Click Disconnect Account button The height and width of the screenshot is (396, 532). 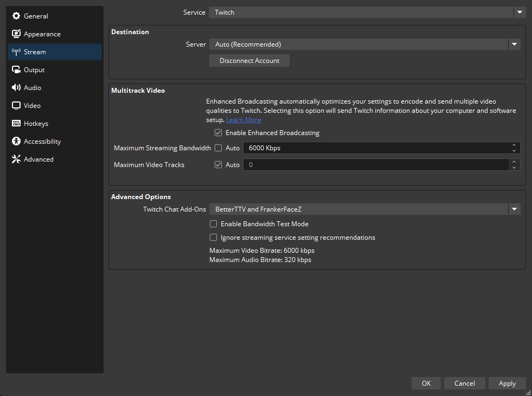point(249,60)
